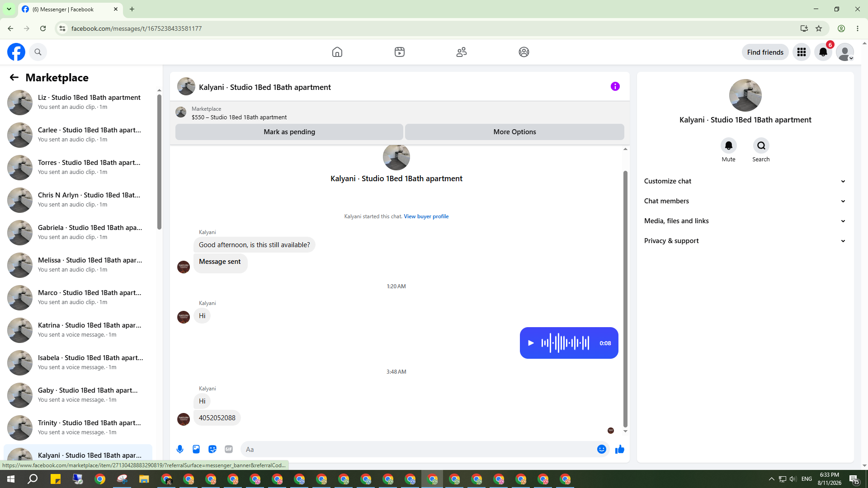868x488 pixels.
Task: Mute the Kalyani conversation
Action: (728, 145)
